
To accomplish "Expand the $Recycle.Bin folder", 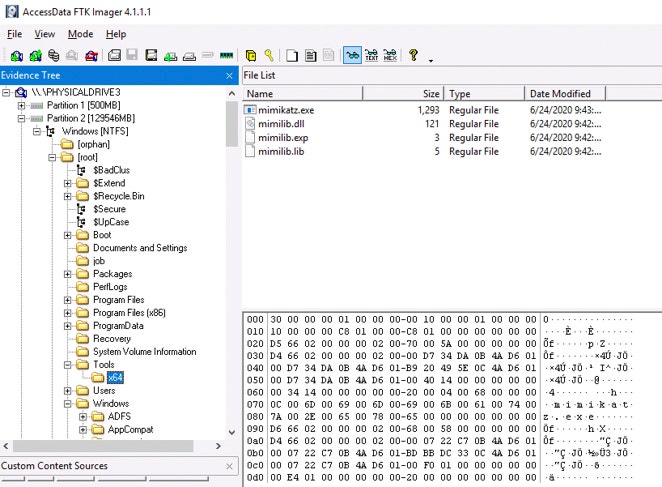I will [68, 196].
